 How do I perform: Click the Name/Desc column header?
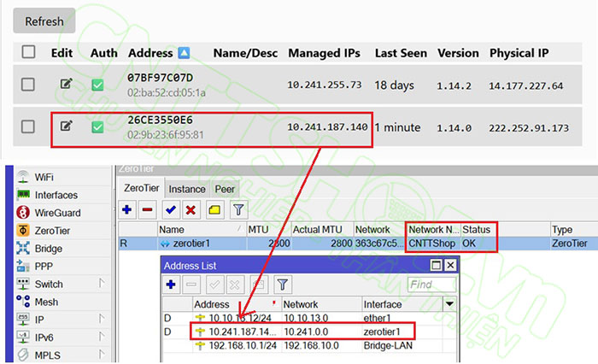(245, 53)
